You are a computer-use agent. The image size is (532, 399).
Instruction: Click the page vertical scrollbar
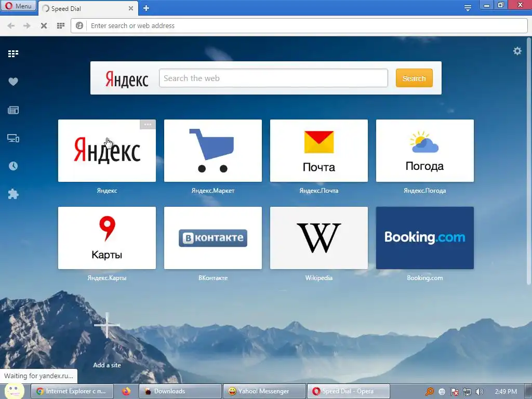point(529,161)
